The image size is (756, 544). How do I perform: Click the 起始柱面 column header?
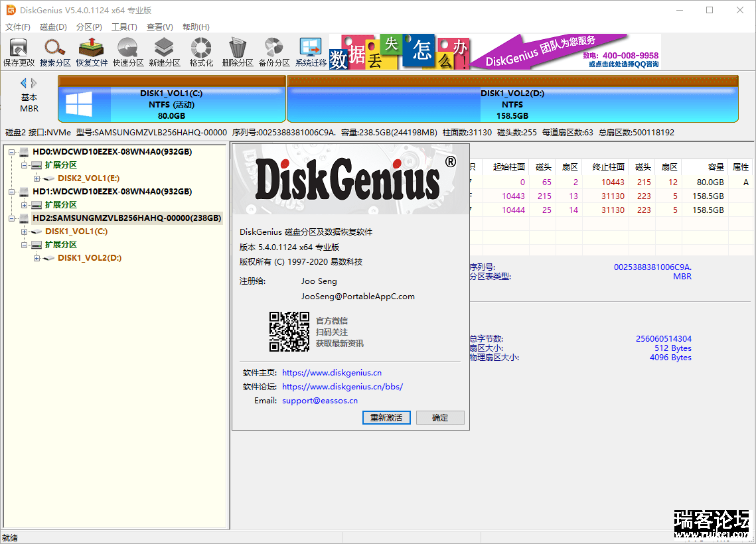(x=508, y=167)
